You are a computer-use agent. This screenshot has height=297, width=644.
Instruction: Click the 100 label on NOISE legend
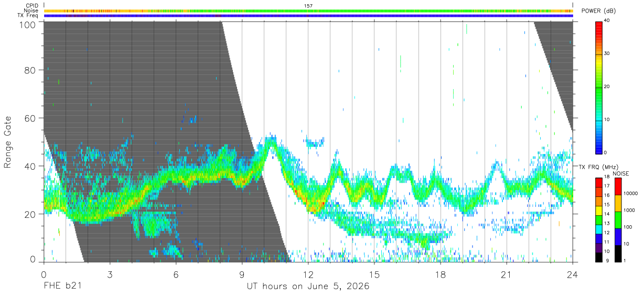tap(628, 227)
